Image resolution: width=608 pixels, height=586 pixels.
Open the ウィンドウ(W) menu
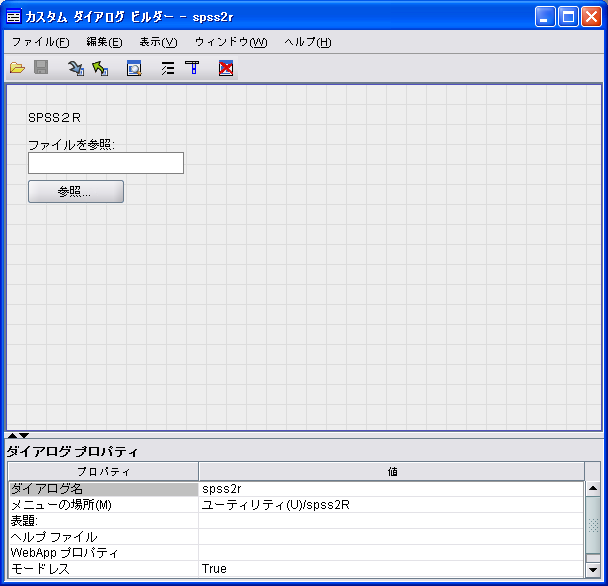[231, 42]
